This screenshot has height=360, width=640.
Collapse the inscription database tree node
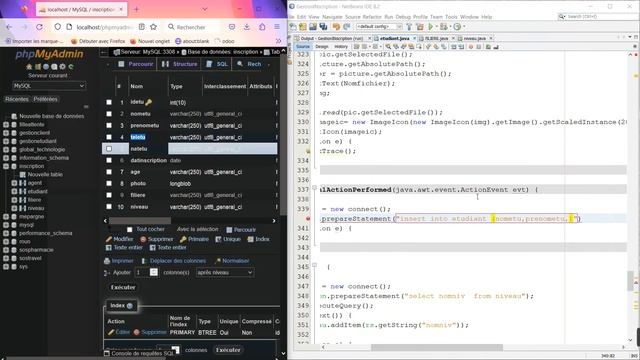pos(6,166)
